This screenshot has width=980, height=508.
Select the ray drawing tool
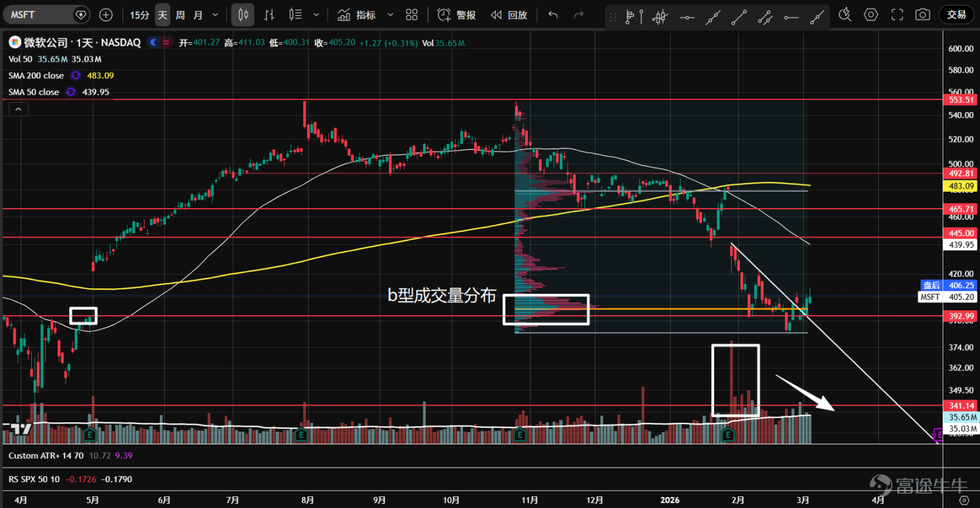tap(817, 17)
